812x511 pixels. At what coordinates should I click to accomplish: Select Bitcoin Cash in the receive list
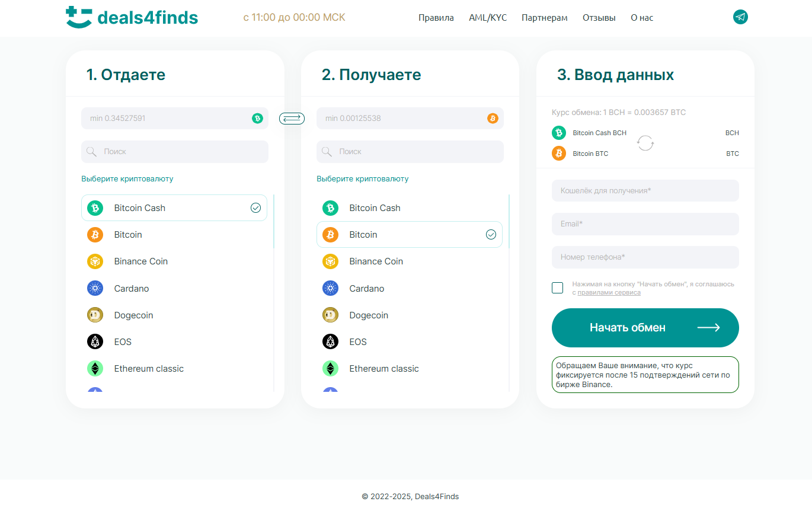[x=375, y=208]
